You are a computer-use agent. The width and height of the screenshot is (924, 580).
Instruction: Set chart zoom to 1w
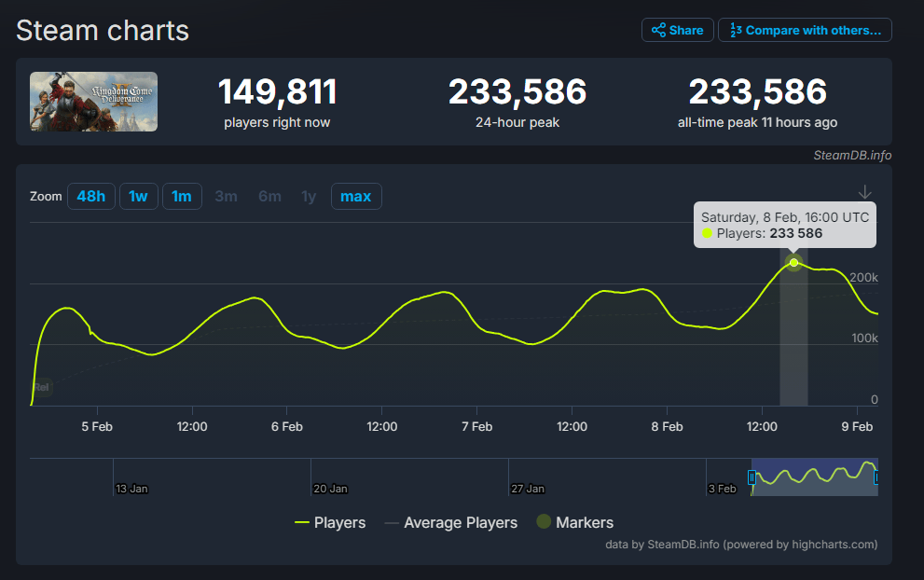click(139, 196)
